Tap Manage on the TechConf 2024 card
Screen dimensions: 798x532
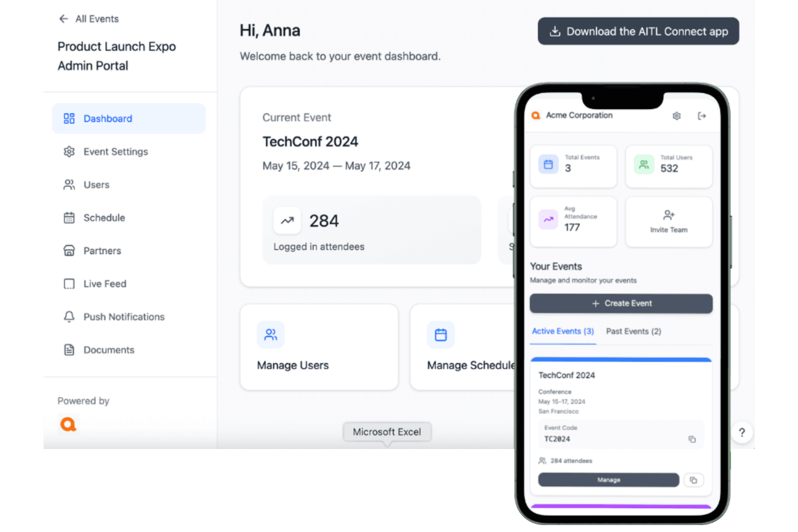click(609, 480)
